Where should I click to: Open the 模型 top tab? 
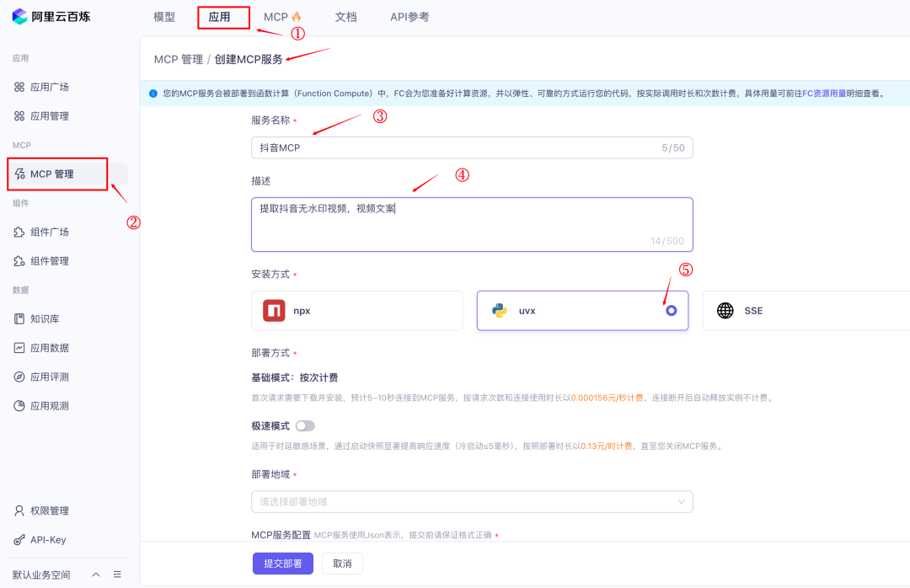(x=164, y=17)
